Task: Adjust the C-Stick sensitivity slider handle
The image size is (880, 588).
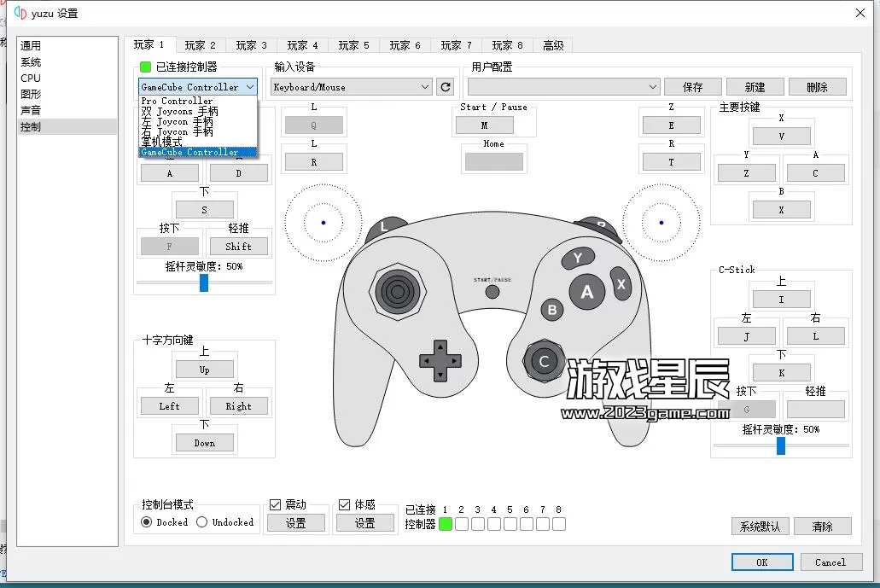Action: point(780,445)
